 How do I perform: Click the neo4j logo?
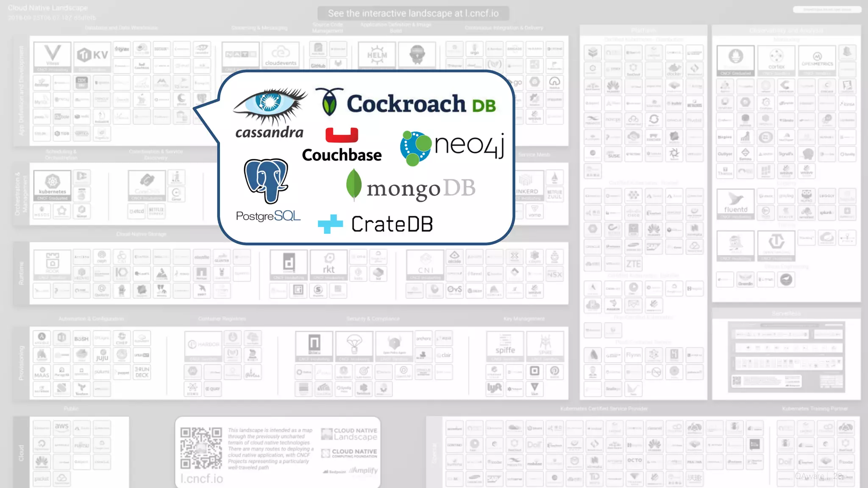(x=452, y=147)
